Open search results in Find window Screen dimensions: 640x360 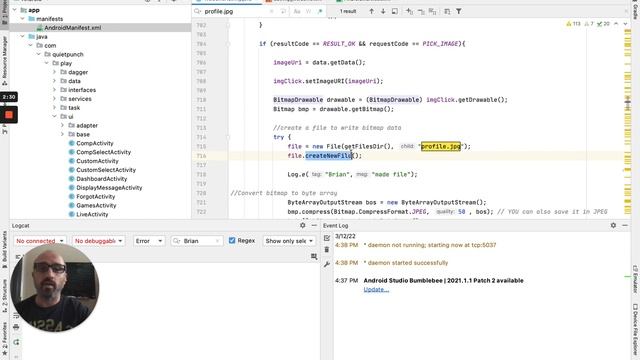395,11
